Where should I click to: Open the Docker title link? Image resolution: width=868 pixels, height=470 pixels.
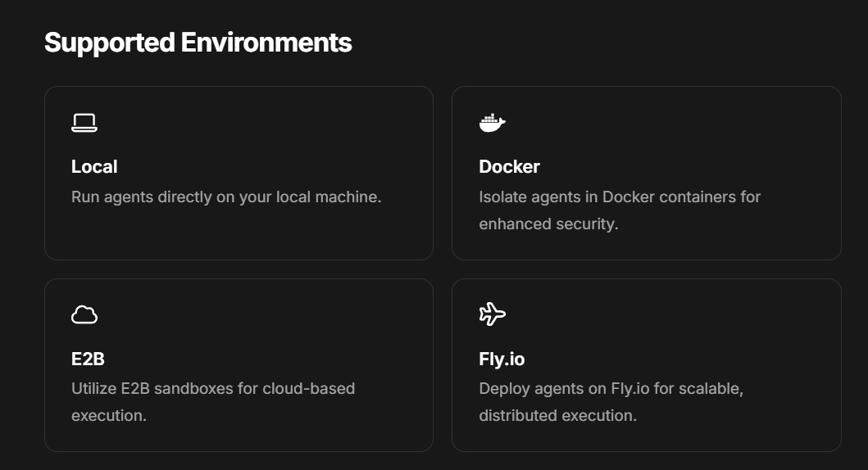click(x=509, y=167)
